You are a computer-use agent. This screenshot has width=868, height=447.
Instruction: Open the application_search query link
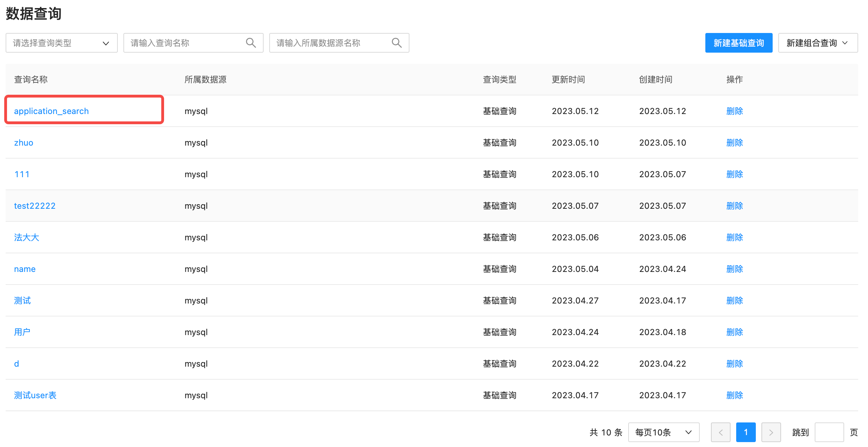[51, 111]
